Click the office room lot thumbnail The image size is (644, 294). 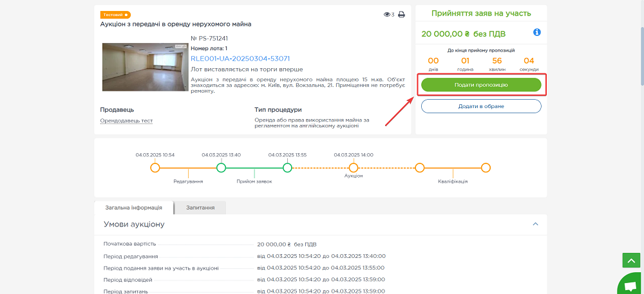(x=145, y=67)
